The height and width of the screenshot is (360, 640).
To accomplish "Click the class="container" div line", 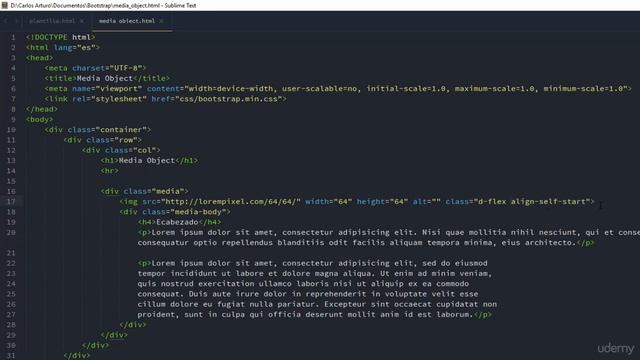I will [x=98, y=130].
